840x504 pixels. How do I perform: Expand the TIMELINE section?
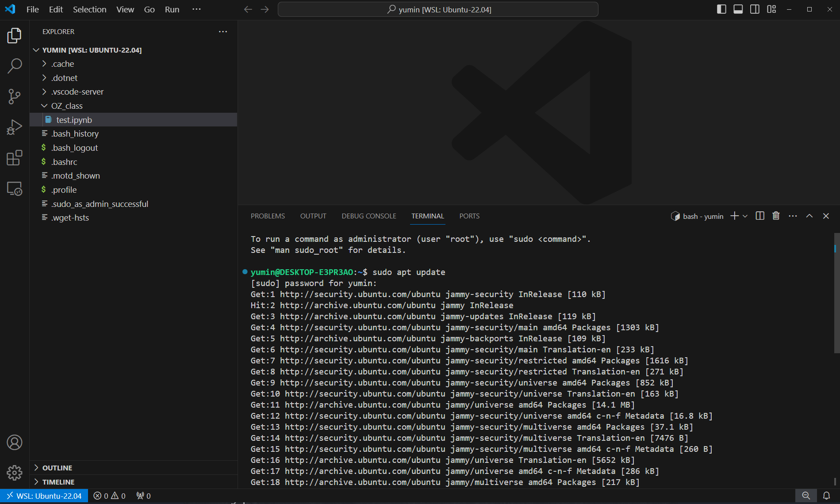[134, 482]
